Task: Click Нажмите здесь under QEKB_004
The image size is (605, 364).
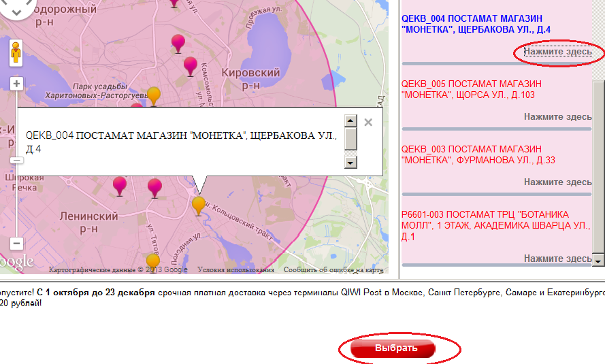Action: (557, 52)
